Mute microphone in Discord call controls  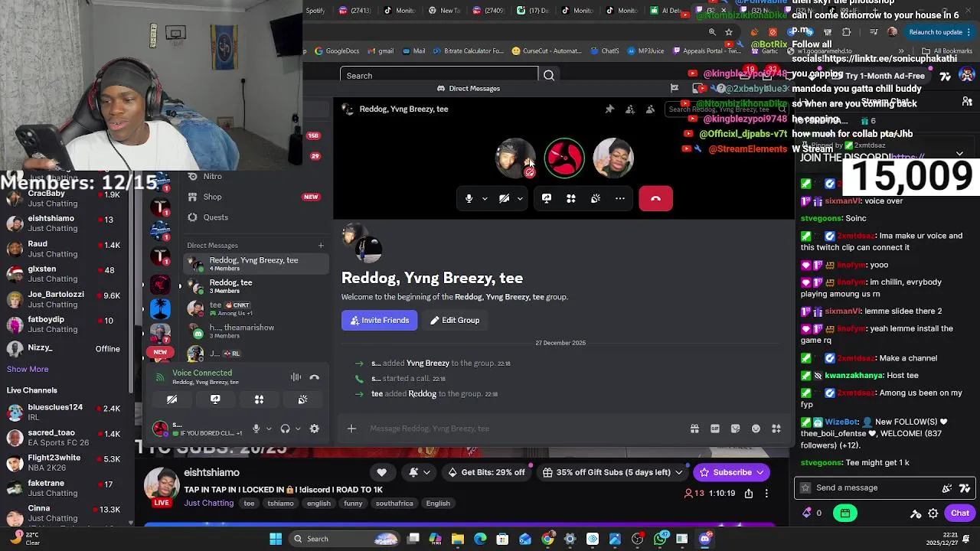(x=469, y=198)
